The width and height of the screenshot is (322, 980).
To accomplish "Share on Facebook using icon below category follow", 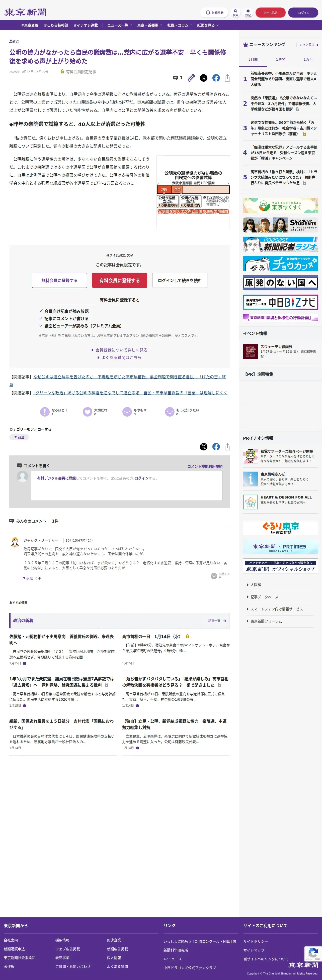I will click(216, 447).
